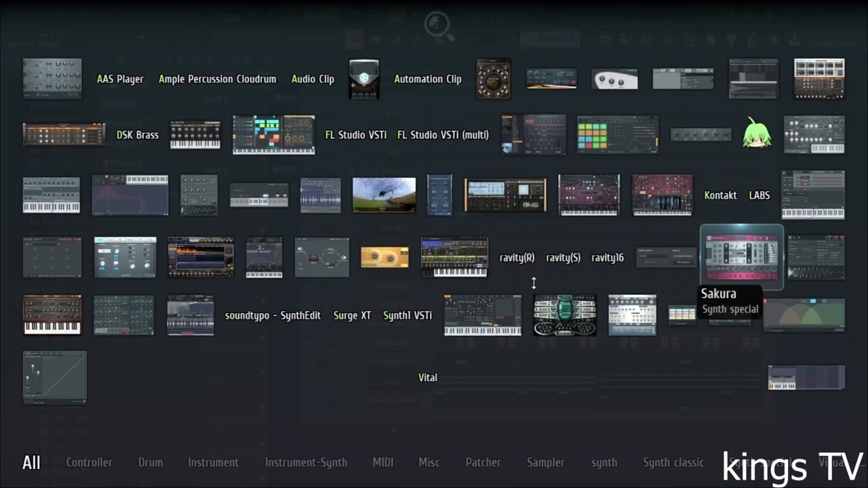Pick the small keyboard thumbnail right of Vital row

[807, 378]
